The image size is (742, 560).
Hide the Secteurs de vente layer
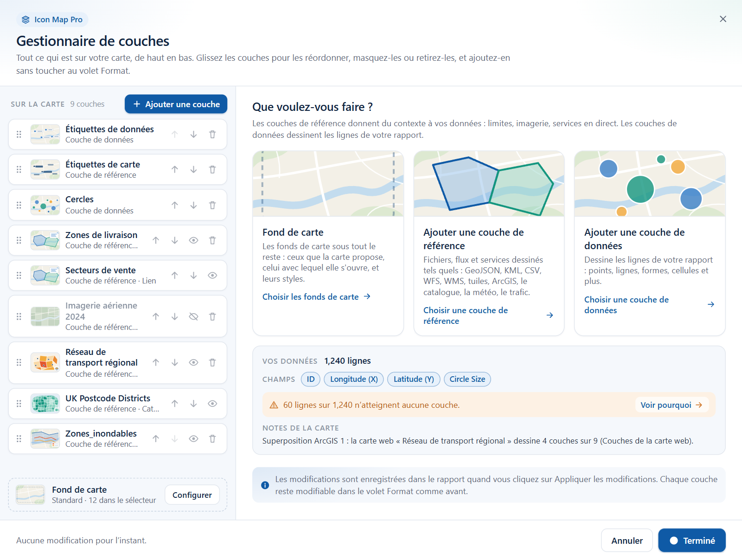click(212, 276)
